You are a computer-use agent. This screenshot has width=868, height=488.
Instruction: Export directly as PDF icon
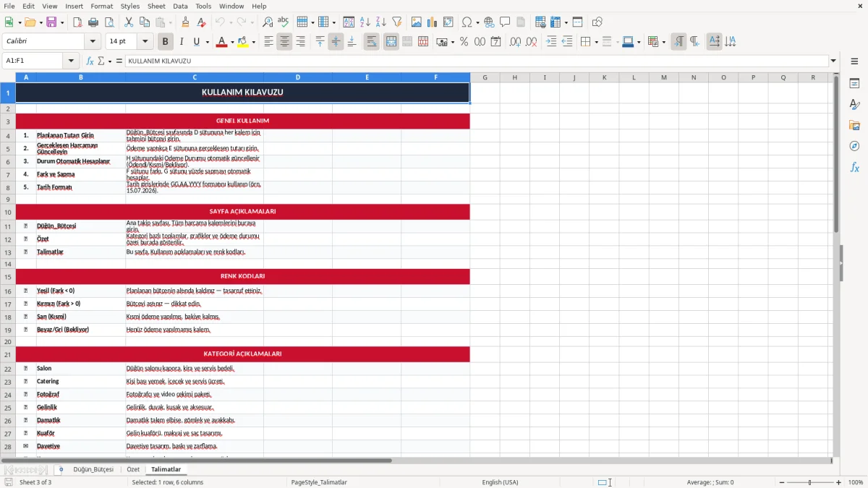77,22
